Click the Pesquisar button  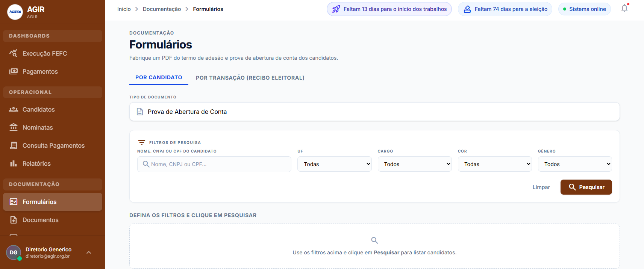(x=586, y=187)
